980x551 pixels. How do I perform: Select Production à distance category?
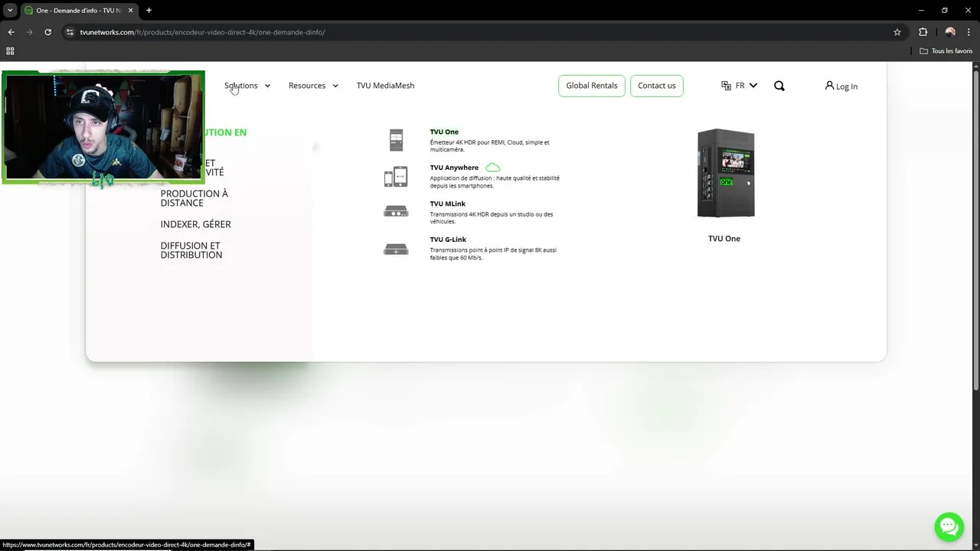click(x=194, y=198)
